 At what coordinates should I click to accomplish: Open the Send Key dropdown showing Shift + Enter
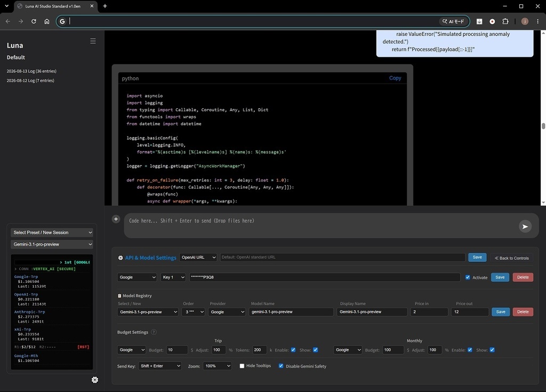point(160,366)
